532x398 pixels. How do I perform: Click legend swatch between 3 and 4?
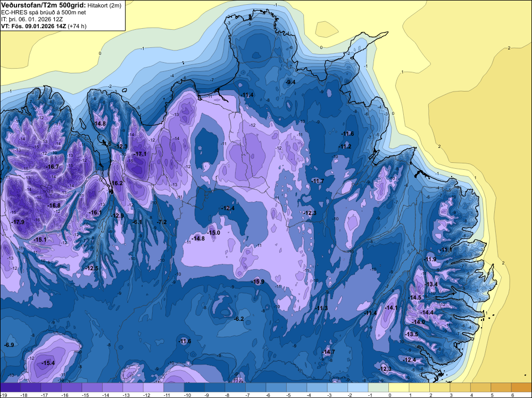point(460,387)
